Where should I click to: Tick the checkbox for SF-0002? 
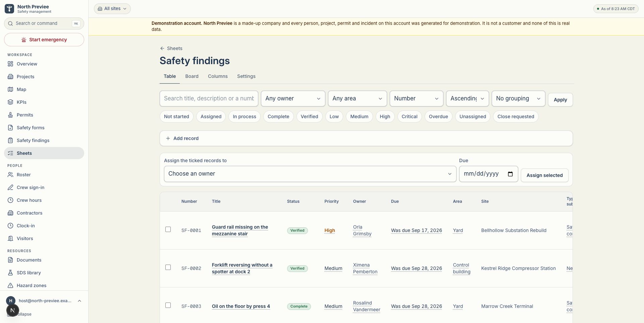click(168, 267)
